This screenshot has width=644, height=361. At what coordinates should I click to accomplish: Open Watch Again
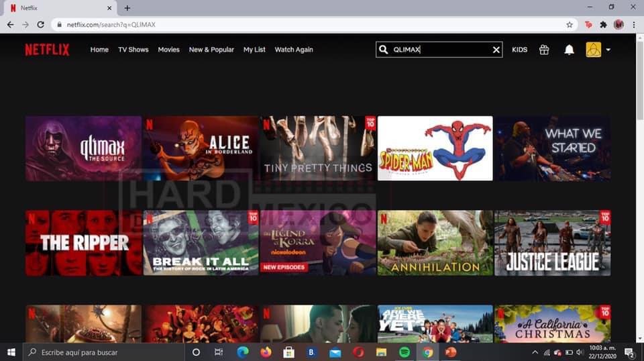[294, 49]
